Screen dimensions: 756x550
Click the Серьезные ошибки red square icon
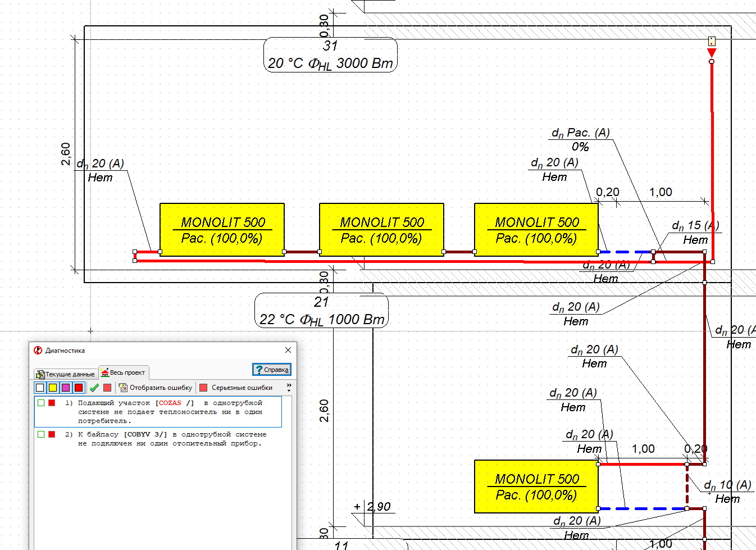[203, 388]
